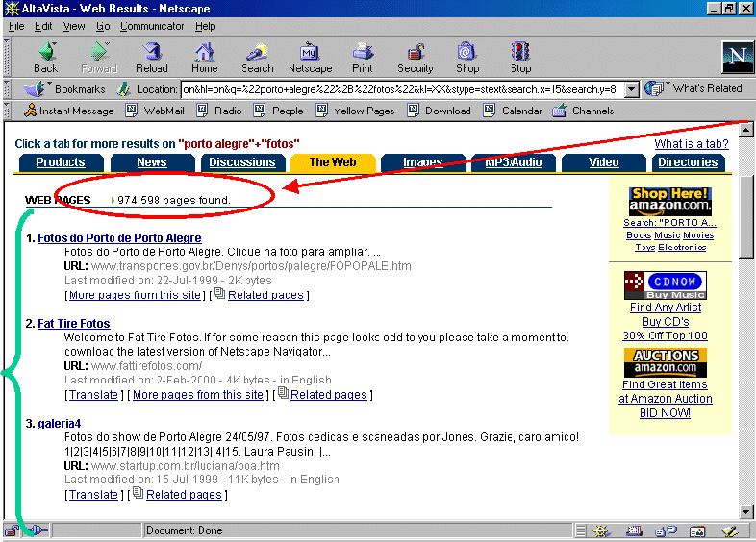
Task: Open Instant Message from personal toolbar
Action: click(69, 111)
